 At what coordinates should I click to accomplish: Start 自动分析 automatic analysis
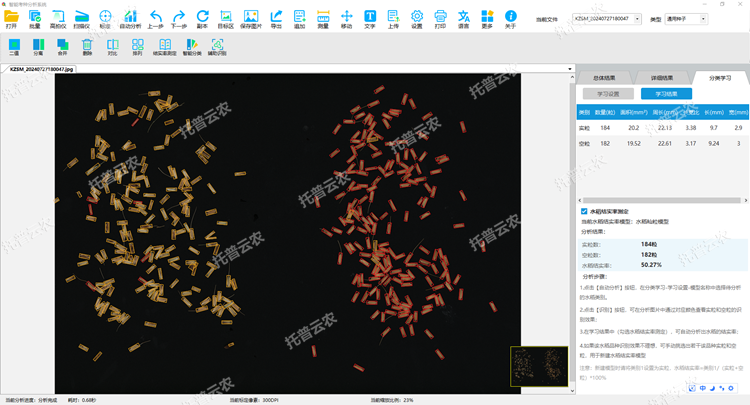pos(130,18)
